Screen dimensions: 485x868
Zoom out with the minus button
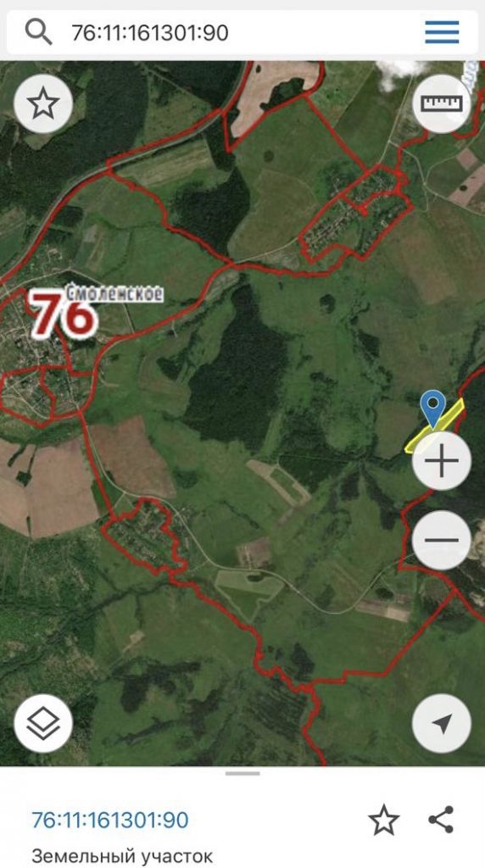coord(441,540)
